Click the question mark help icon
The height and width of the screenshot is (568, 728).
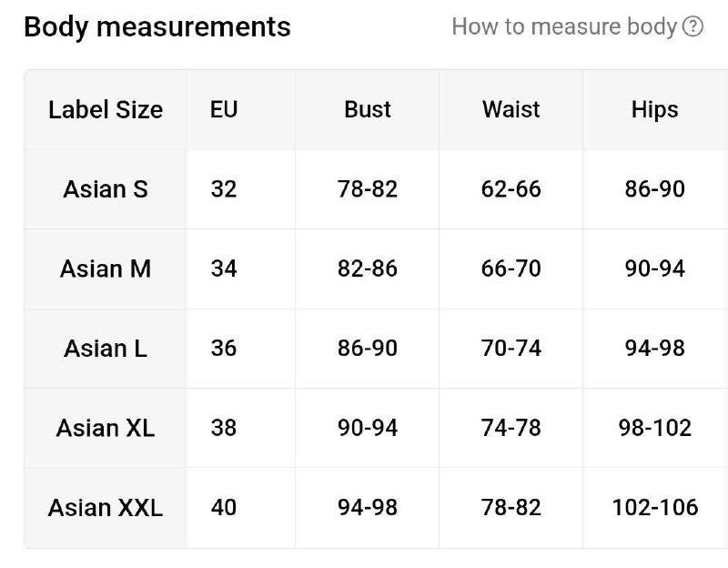[693, 26]
